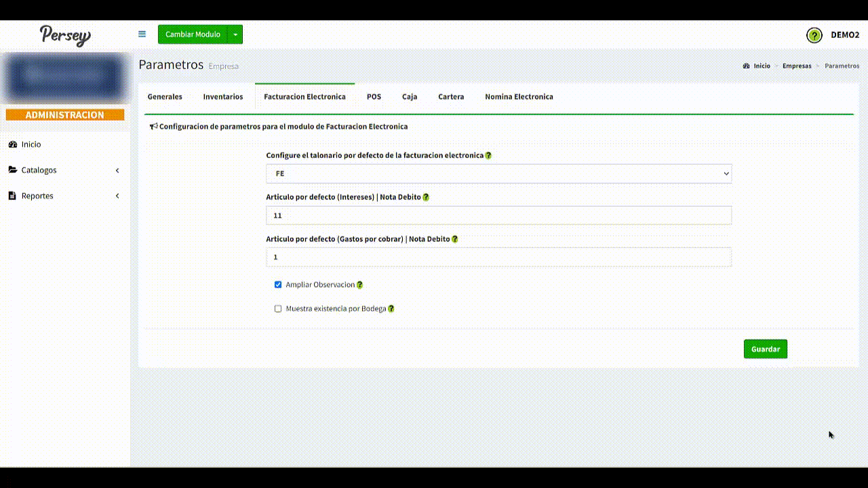Click the Intereses articulo input field
868x488 pixels.
click(x=498, y=216)
